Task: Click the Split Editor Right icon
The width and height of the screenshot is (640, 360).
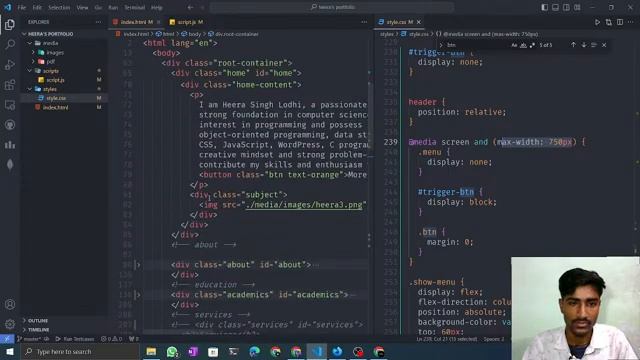Action: 620,22
